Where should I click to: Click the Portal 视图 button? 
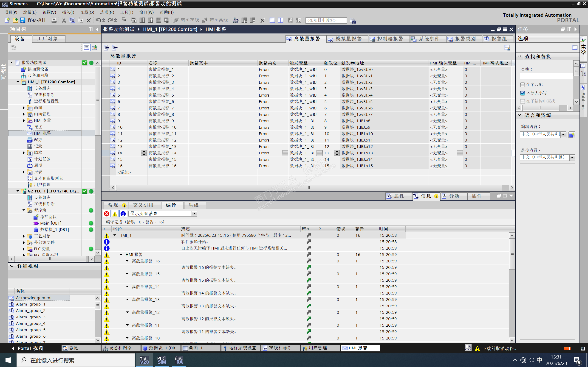pyautogui.click(x=28, y=348)
